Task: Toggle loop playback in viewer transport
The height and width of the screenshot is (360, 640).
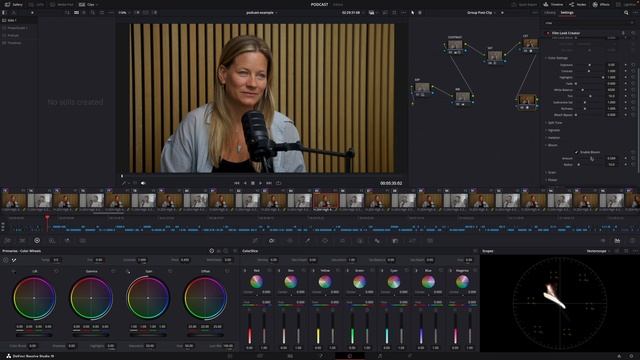Action: coord(278,183)
